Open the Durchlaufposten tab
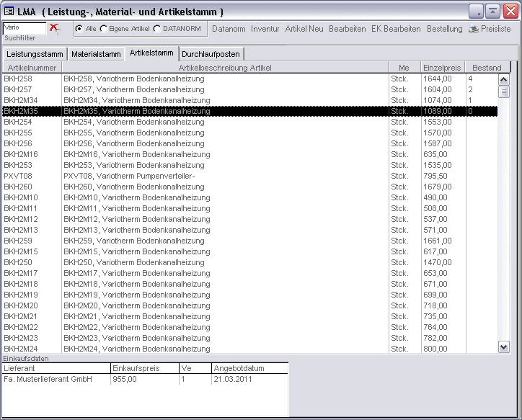This screenshot has height=420, width=522. pos(211,54)
